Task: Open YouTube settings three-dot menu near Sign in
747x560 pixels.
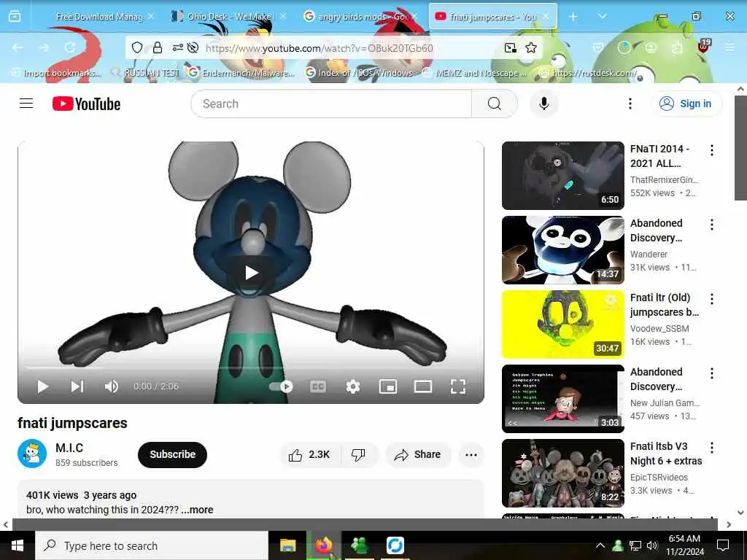Action: tap(630, 104)
